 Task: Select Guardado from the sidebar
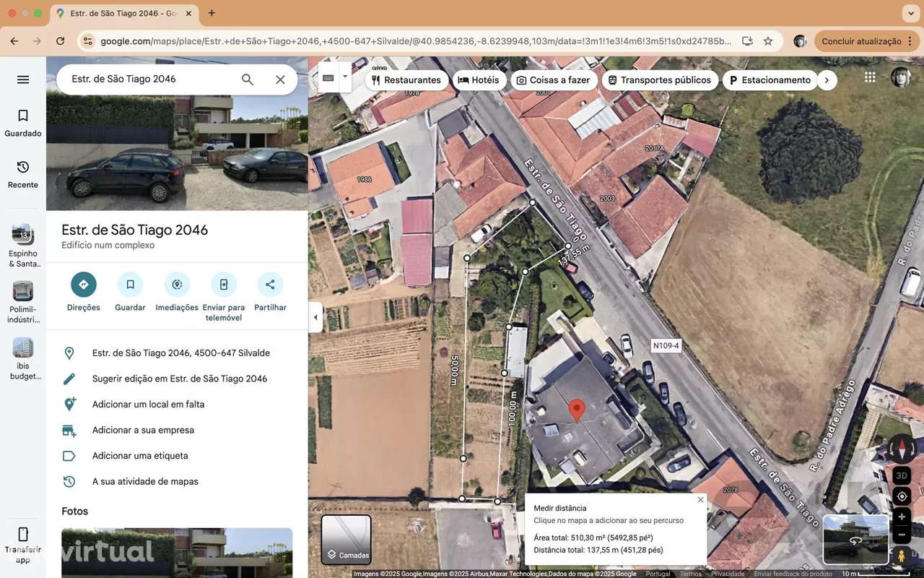(22, 123)
